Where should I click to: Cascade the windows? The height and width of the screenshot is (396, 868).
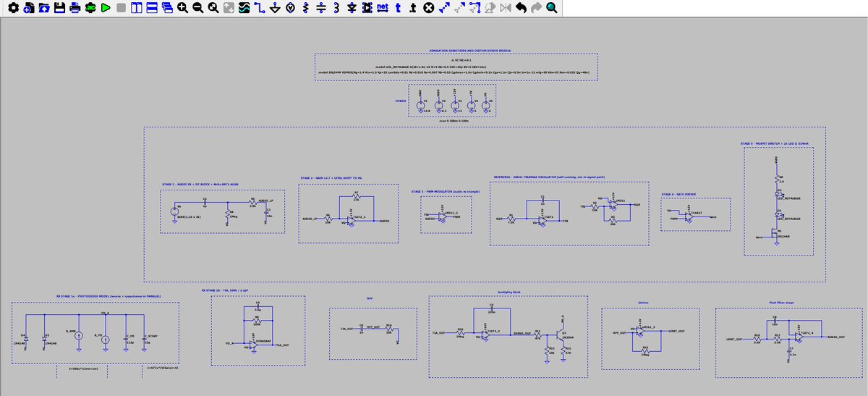point(167,8)
